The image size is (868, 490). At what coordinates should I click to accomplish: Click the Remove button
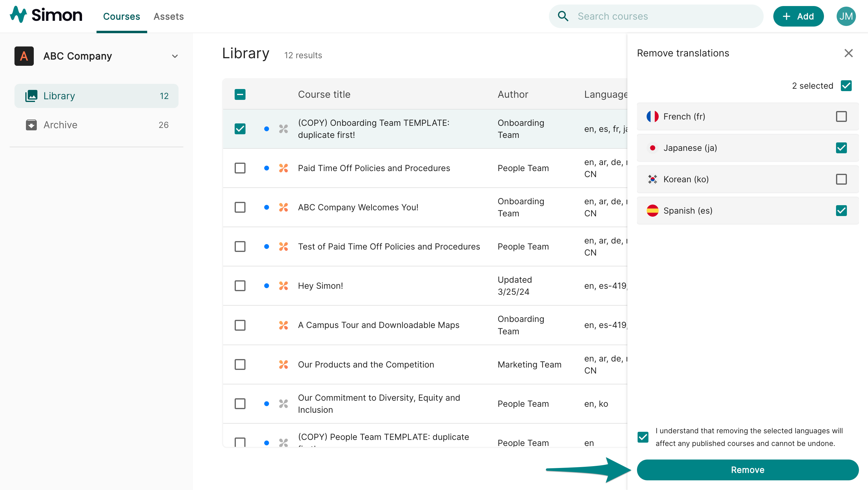click(747, 469)
